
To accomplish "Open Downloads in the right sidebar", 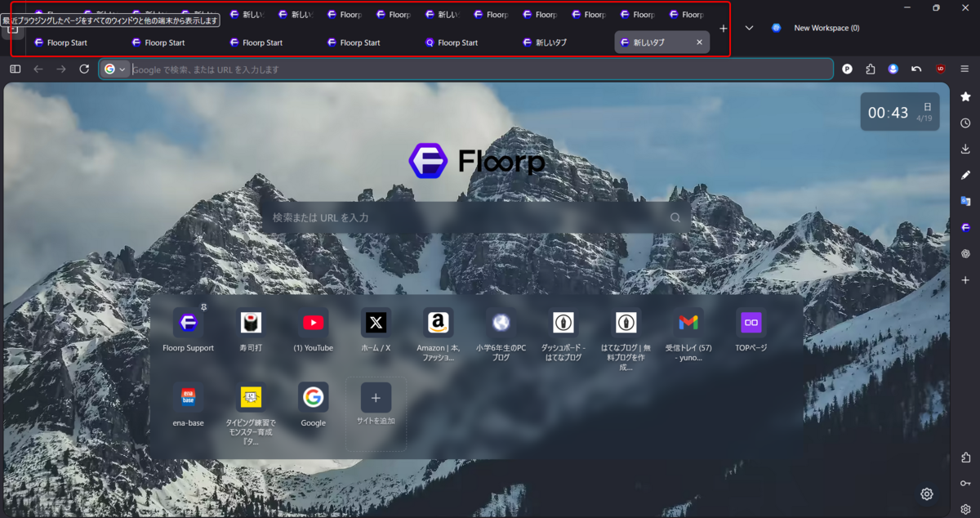I will (966, 149).
